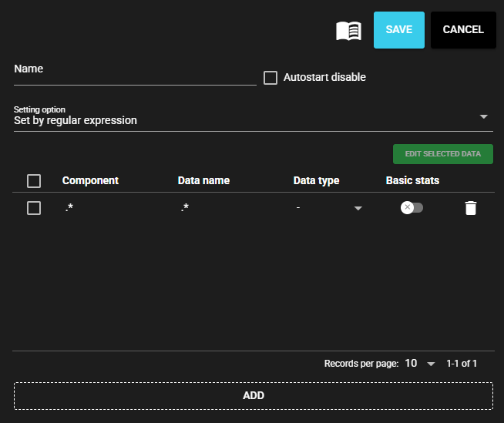Edit the Component regex cell in first row

[x=108, y=208]
